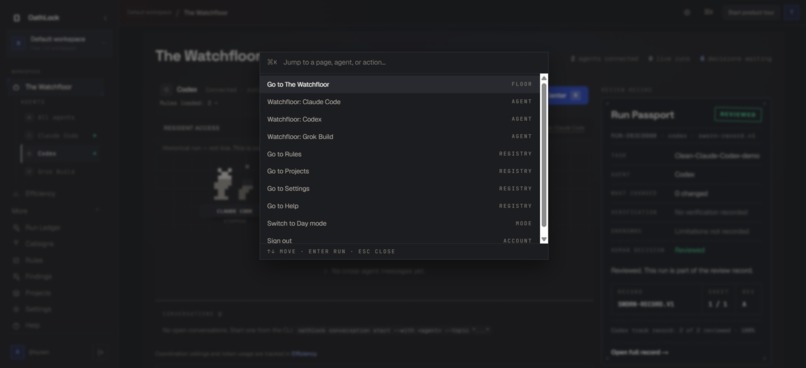Run 'Switch to Day mode' command
Screen dimensions: 806x368
click(x=399, y=224)
